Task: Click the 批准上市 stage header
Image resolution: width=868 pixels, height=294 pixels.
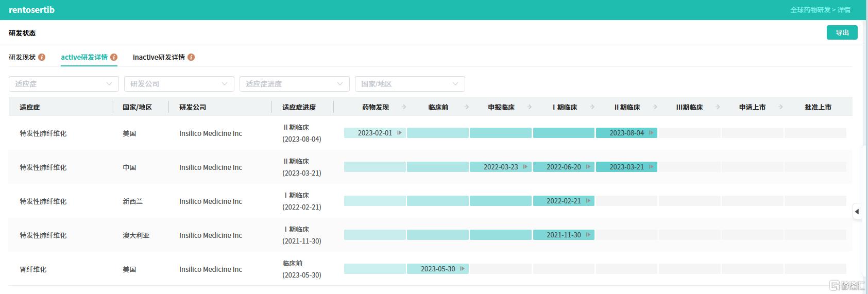Action: (x=818, y=107)
